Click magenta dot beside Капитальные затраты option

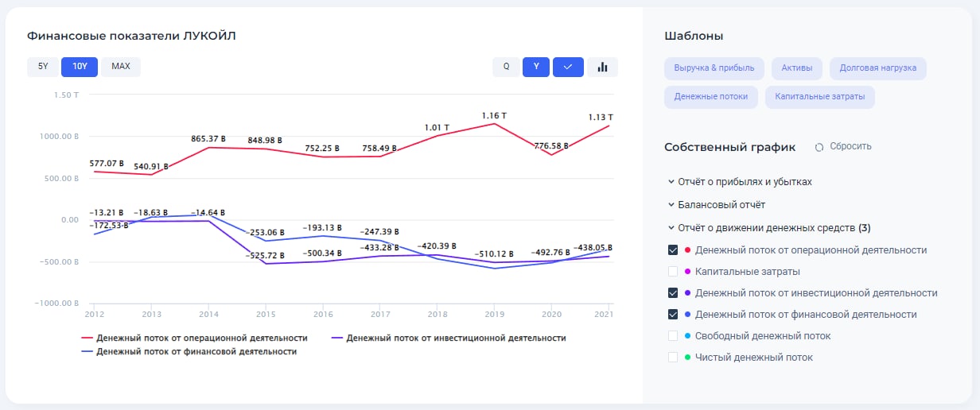(686, 272)
